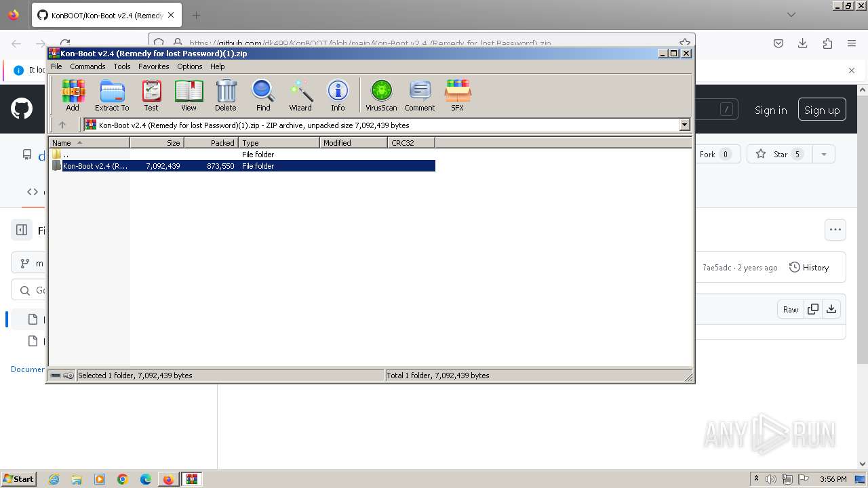Open Chrome from the taskbar
The height and width of the screenshot is (488, 868).
pyautogui.click(x=123, y=479)
